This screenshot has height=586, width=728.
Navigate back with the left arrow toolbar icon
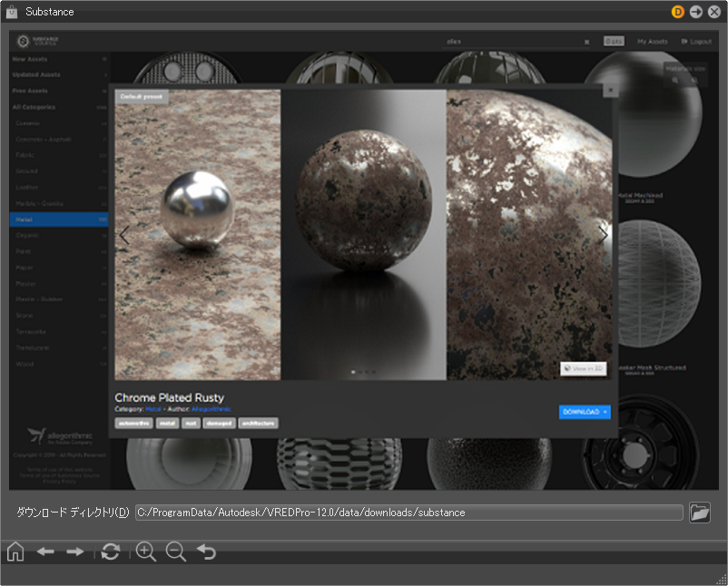tap(45, 552)
